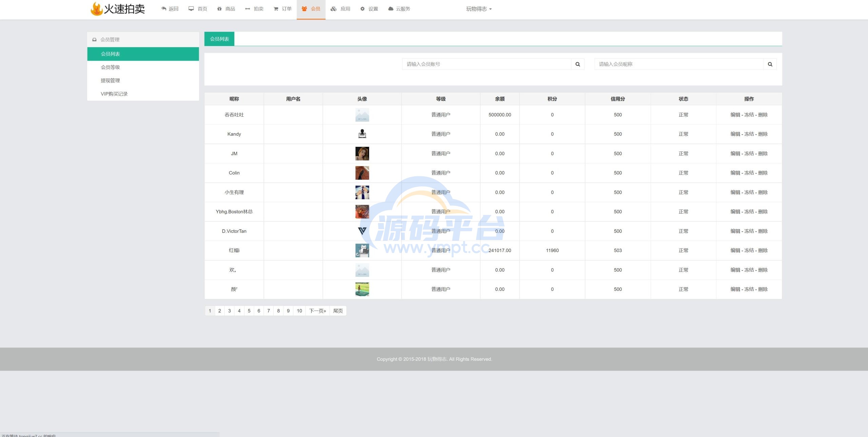This screenshot has width=868, height=437.
Task: Click 删除 for Ybhg.Boston林总
Action: 763,212
